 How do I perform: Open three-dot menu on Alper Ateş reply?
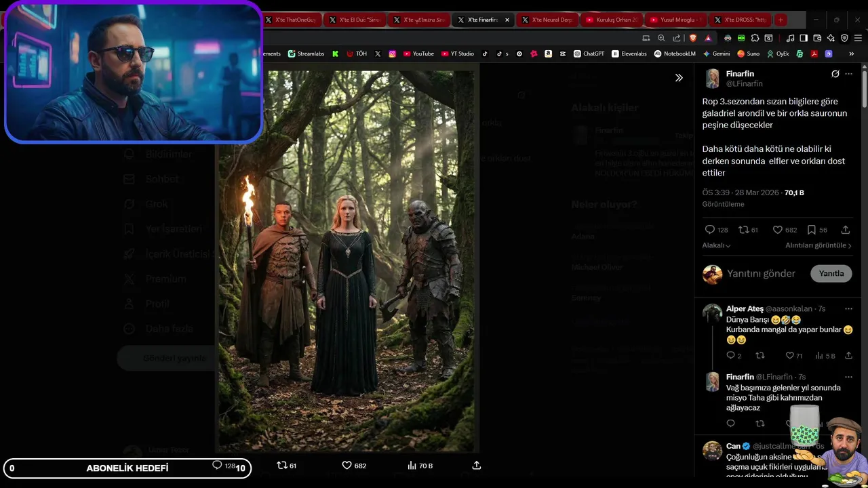tap(848, 309)
